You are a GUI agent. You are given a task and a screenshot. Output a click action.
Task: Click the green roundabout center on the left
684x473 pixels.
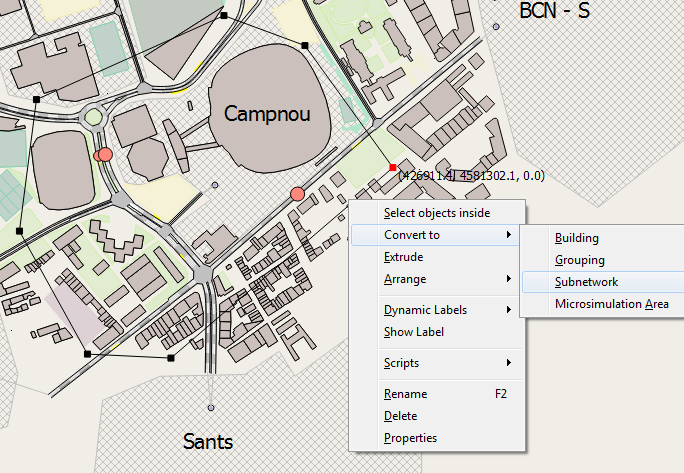point(94,117)
